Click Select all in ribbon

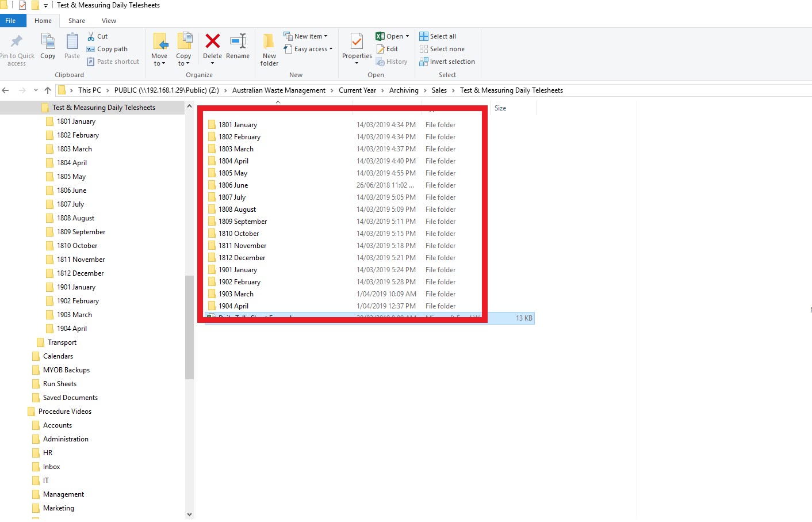coord(438,36)
